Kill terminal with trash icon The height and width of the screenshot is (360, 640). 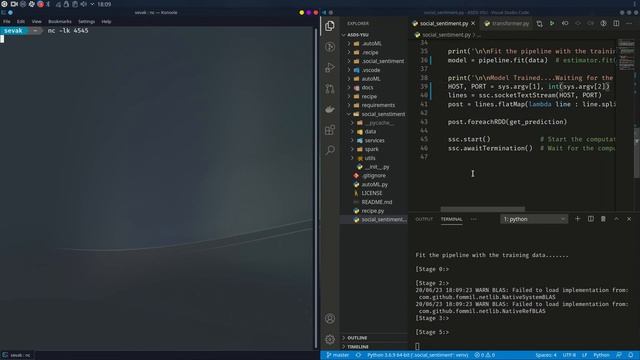[x=603, y=219]
